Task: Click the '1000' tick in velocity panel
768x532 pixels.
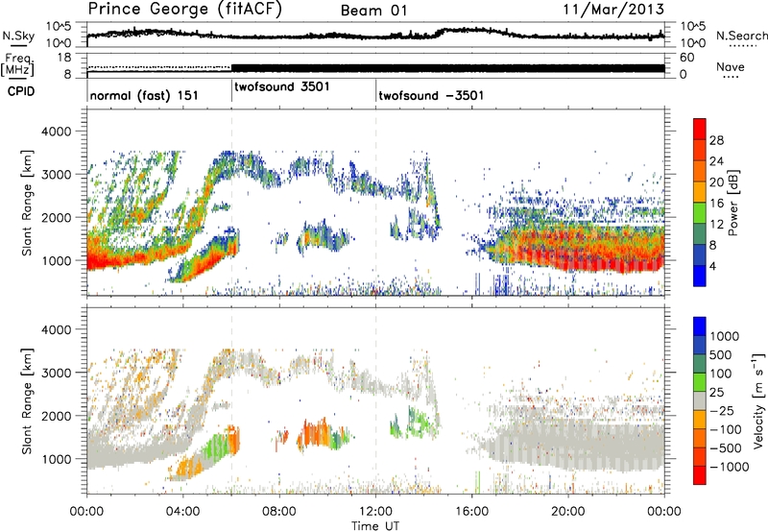Action: [57, 459]
